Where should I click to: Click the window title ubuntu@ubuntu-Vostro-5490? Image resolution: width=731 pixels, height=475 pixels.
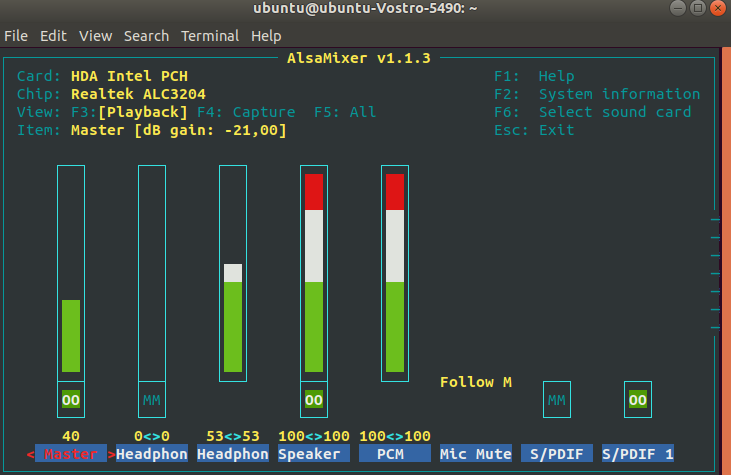coord(365,8)
